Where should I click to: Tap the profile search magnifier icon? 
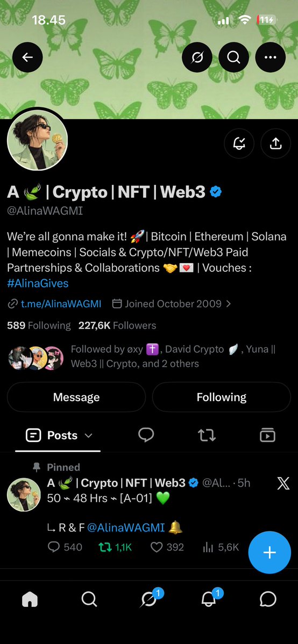[x=234, y=57]
